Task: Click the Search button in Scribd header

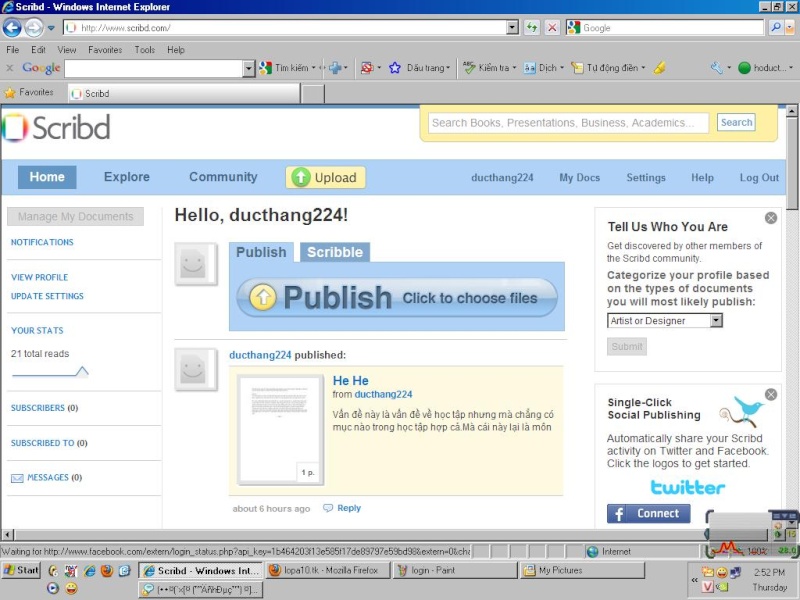Action: (736, 122)
